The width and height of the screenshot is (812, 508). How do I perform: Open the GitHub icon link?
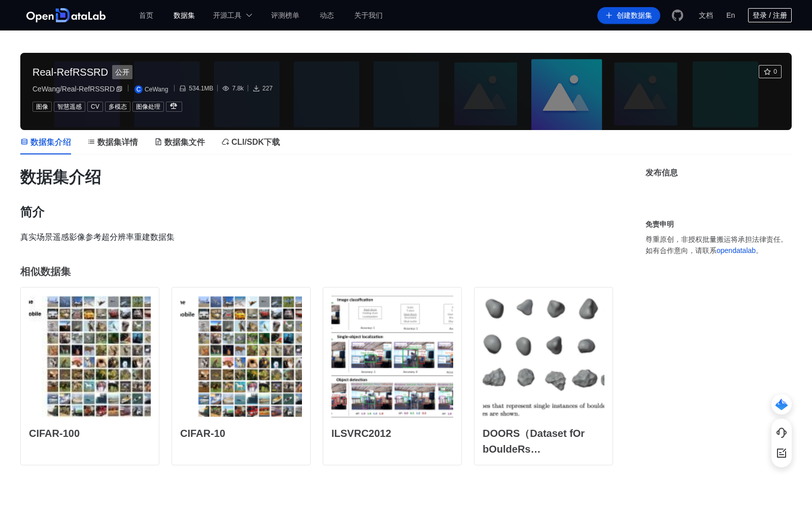coord(678,15)
